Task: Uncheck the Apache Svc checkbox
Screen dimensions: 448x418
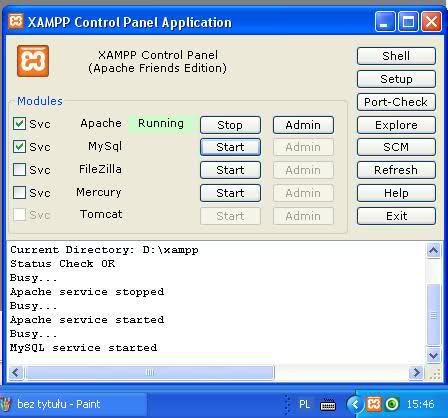Action: click(x=19, y=123)
